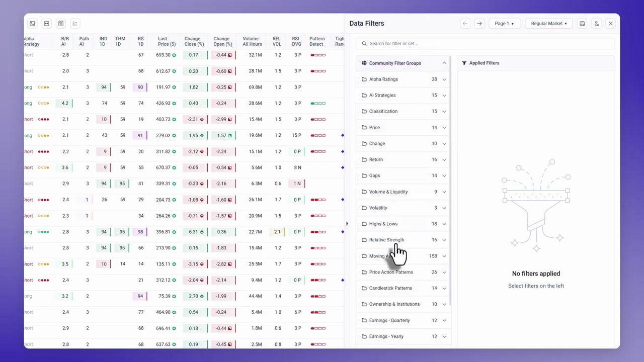Screen dimensions: 644x362
Task: Open the Candlestick Patterns folder
Action: (x=403, y=288)
